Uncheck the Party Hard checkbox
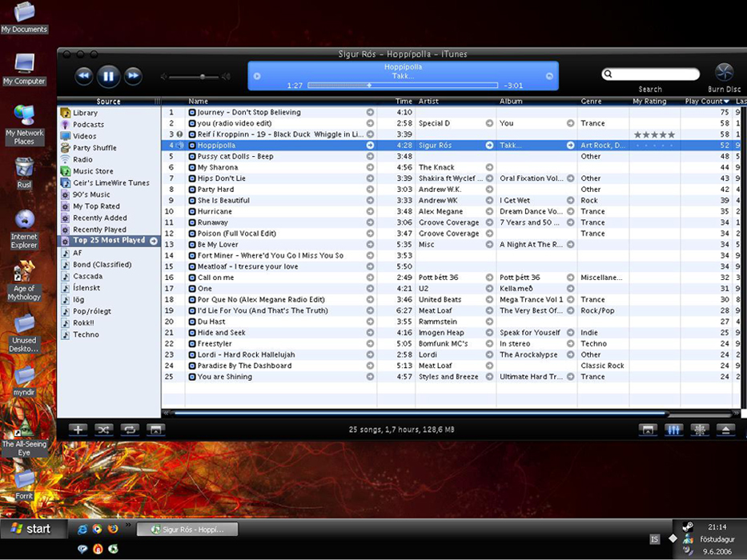The width and height of the screenshot is (747, 560). [x=192, y=190]
